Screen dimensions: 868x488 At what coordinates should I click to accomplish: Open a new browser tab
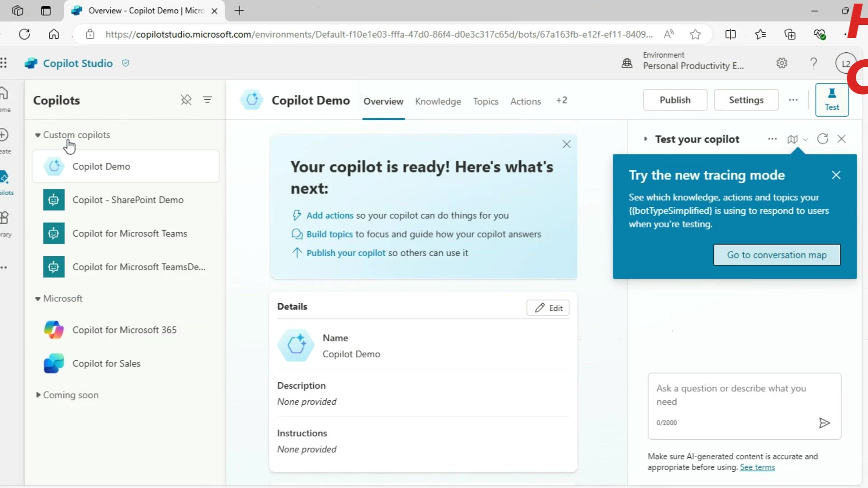point(239,10)
